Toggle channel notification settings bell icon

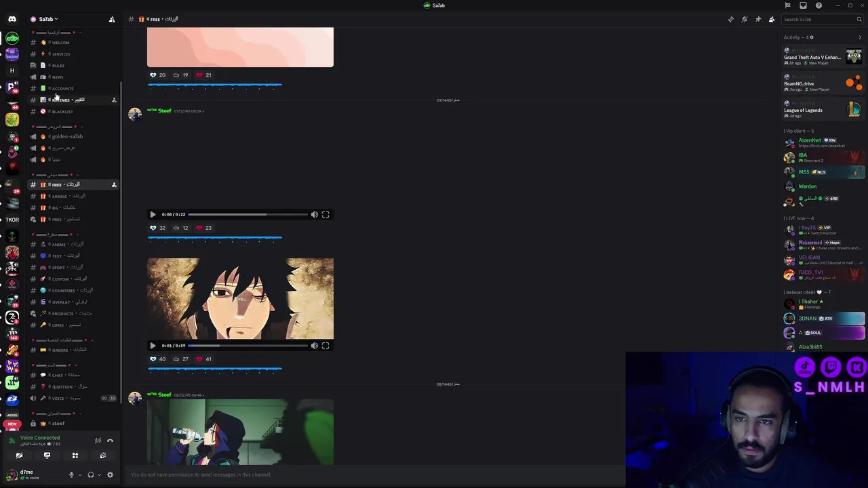(x=744, y=19)
